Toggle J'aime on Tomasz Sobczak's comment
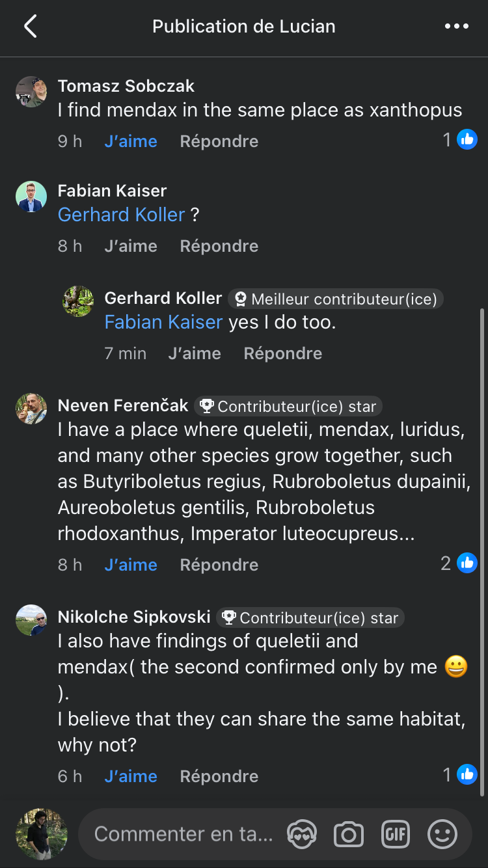The height and width of the screenshot is (868, 488). (x=131, y=141)
